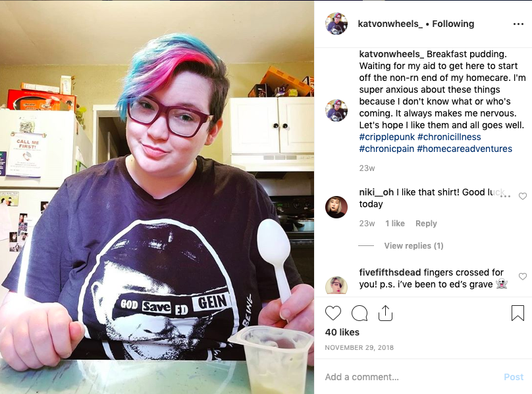Open katvonwheels_ header profile picture

point(336,24)
